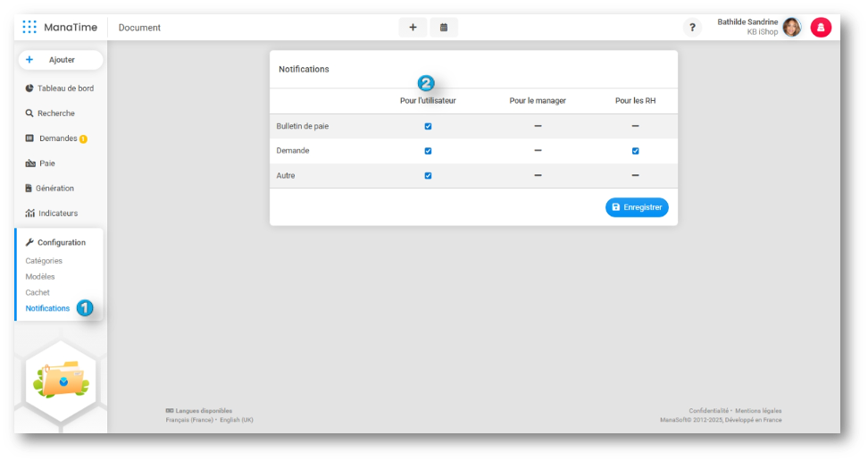Open Cachet under Configuration
868x461 pixels.
coord(38,292)
